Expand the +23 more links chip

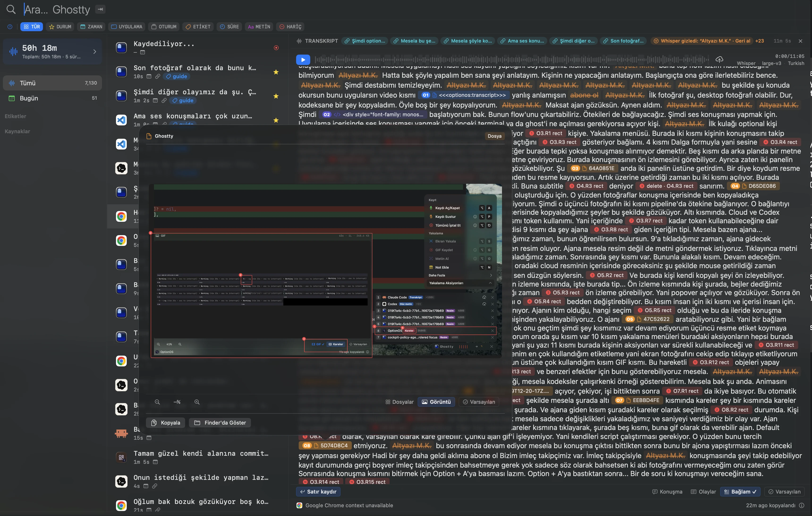tap(759, 41)
